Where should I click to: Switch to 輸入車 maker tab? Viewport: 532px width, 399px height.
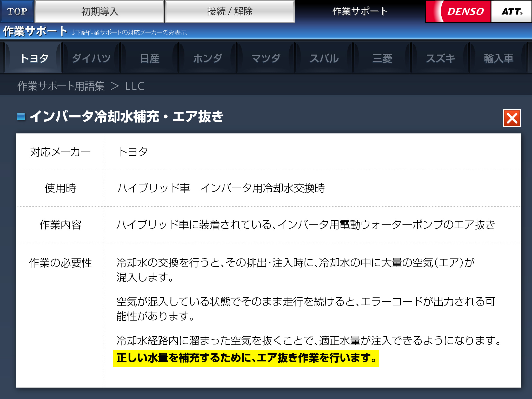click(x=498, y=58)
